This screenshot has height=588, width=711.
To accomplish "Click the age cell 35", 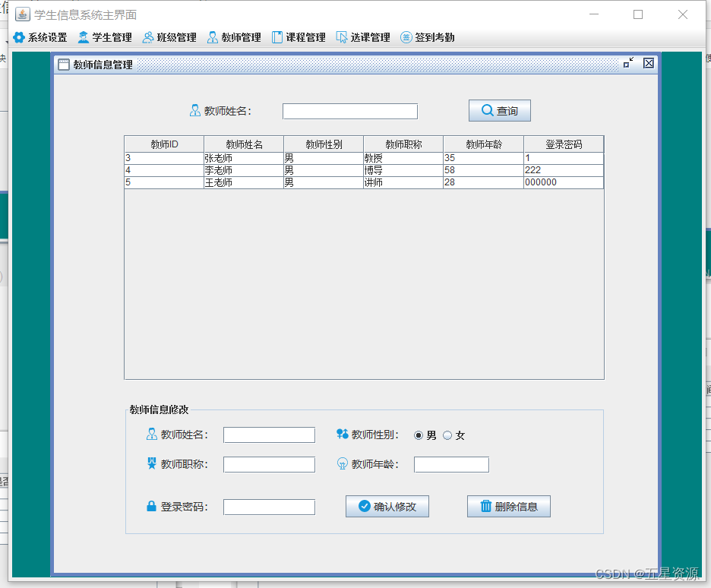I will (484, 158).
